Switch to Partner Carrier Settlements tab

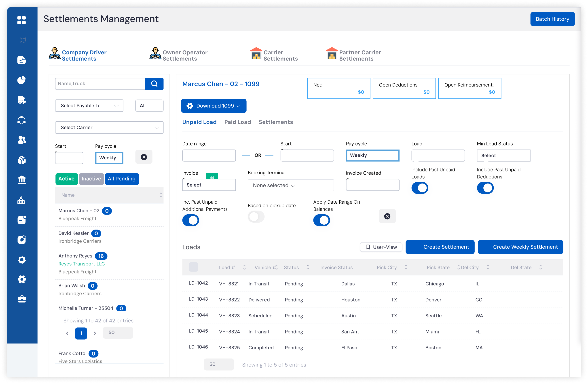point(353,55)
